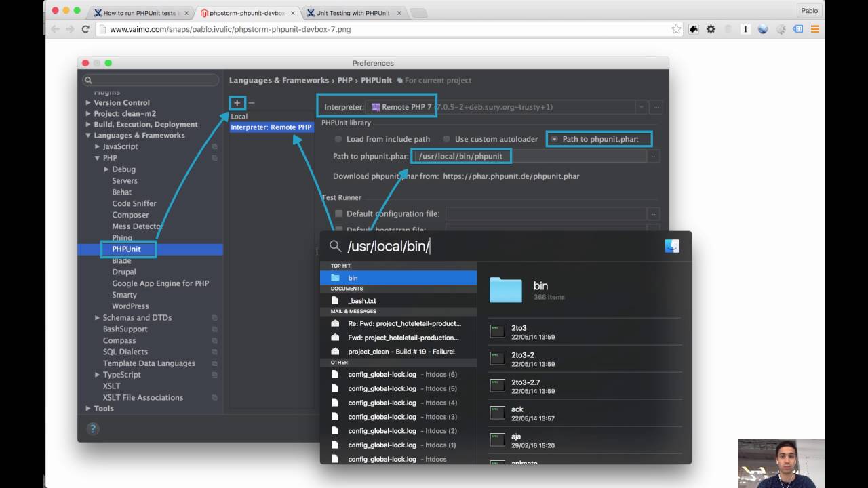The image size is (868, 488).
Task: Click 'PHP' in the Preferences breadcrumb
Action: point(345,80)
